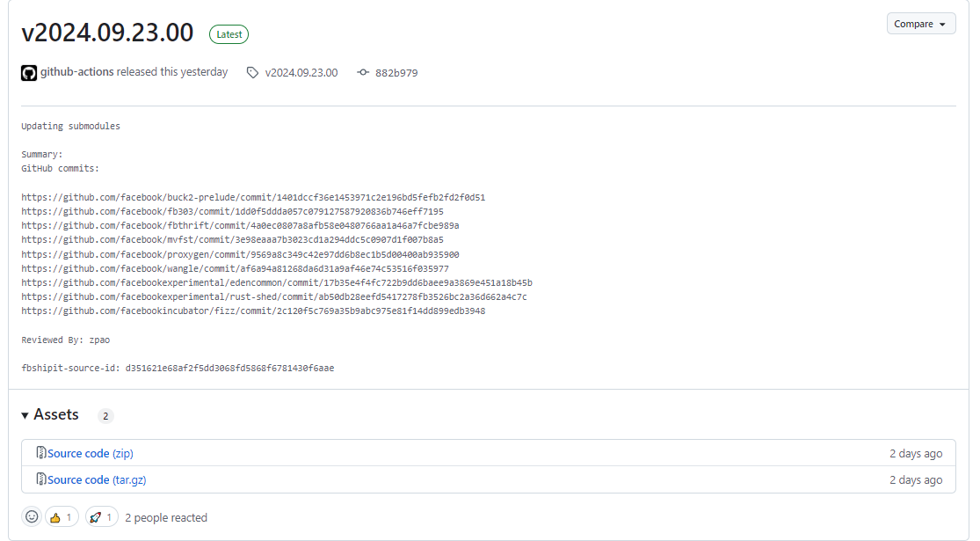
Task: Click the wangle commit URL
Action: coord(235,268)
